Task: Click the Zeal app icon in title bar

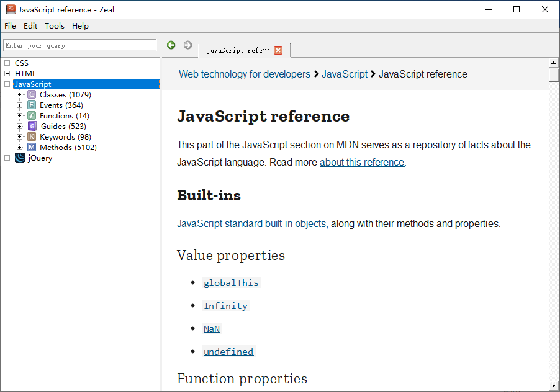Action: click(x=11, y=9)
